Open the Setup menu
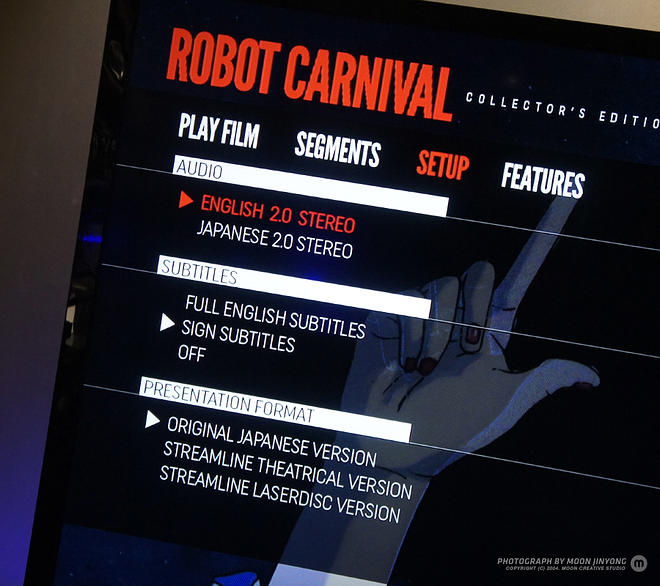Image resolution: width=660 pixels, height=586 pixels. 442,165
